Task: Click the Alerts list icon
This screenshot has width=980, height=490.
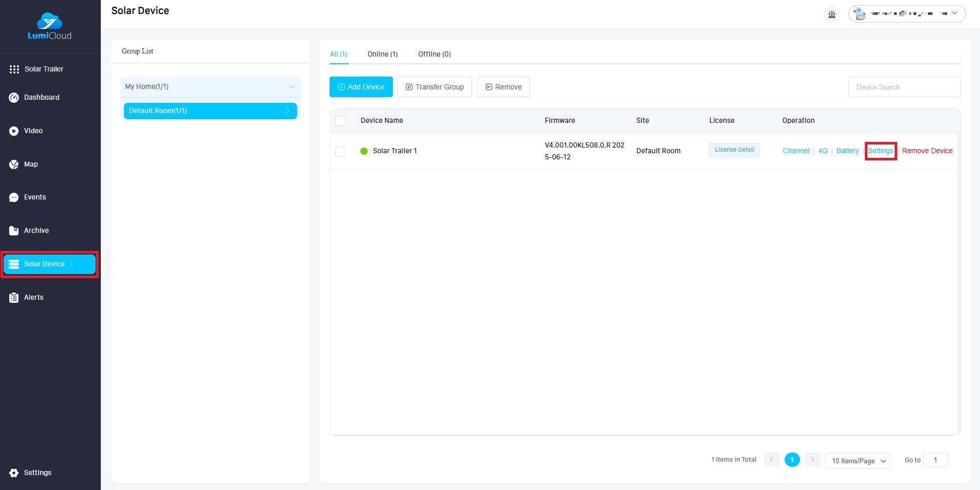Action: [14, 298]
